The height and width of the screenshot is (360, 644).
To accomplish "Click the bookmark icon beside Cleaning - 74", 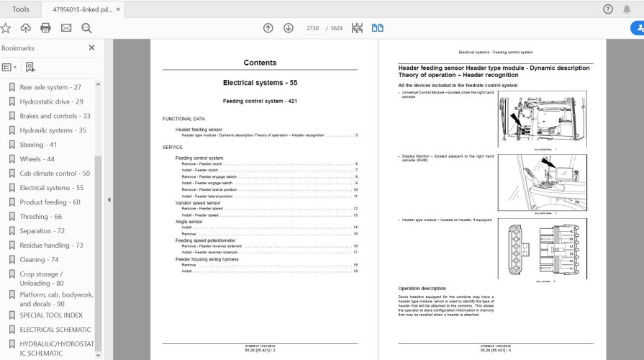I will click(12, 260).
